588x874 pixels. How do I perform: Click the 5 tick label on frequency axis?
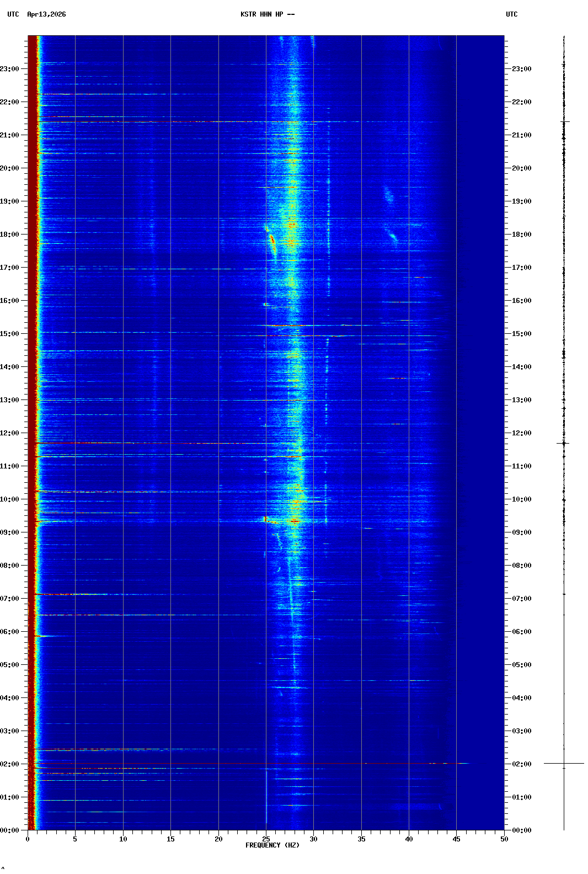point(75,839)
